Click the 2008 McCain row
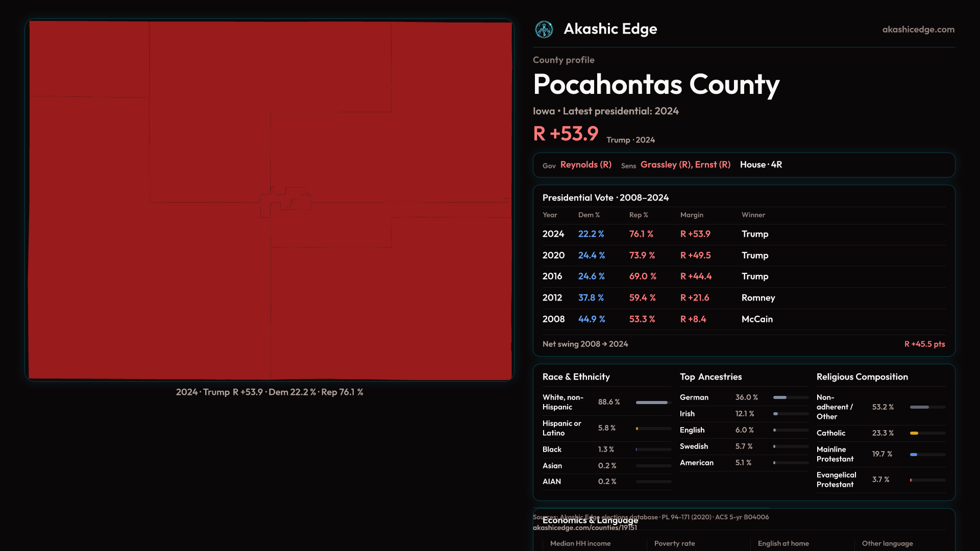This screenshot has width=980, height=551. tap(743, 319)
